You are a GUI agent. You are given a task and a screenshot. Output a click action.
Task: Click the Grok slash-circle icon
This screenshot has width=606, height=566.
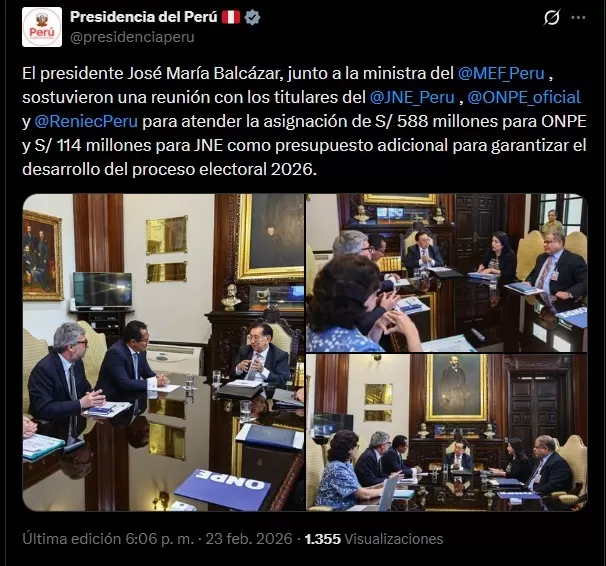pos(552,17)
